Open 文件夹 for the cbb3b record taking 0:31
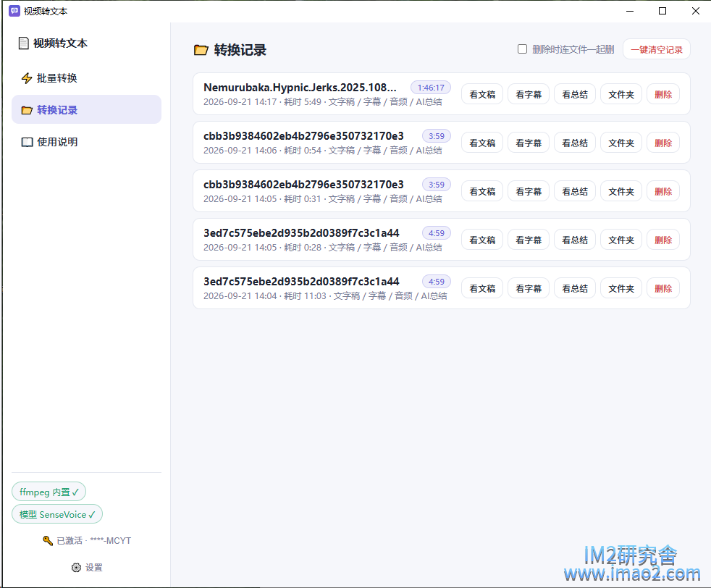Image resolution: width=711 pixels, height=588 pixels. pos(620,191)
